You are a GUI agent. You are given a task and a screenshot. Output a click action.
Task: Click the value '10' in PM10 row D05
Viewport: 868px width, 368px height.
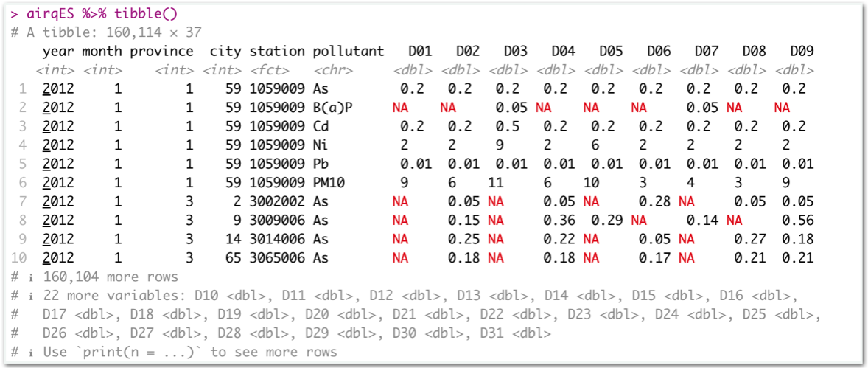click(x=591, y=183)
